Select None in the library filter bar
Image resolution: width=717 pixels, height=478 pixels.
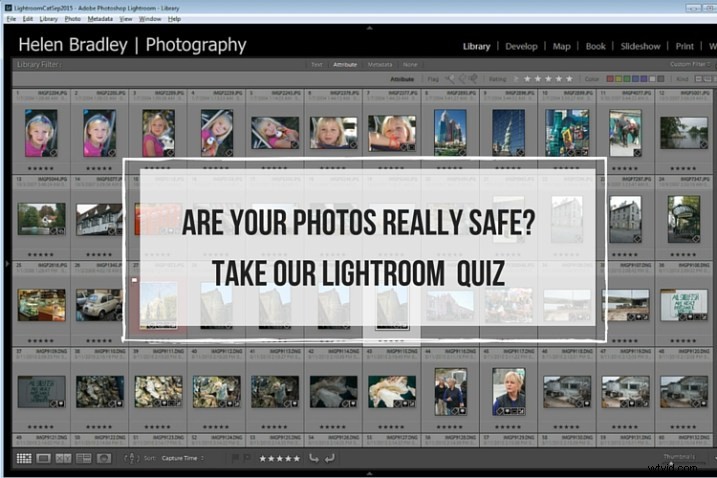410,64
